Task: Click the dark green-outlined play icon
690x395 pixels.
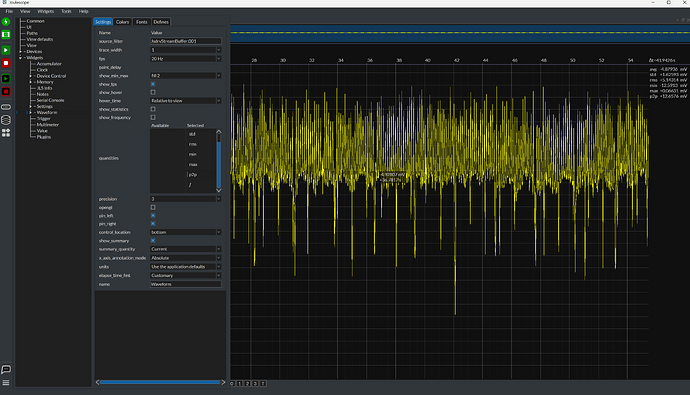Action: pyautogui.click(x=6, y=79)
